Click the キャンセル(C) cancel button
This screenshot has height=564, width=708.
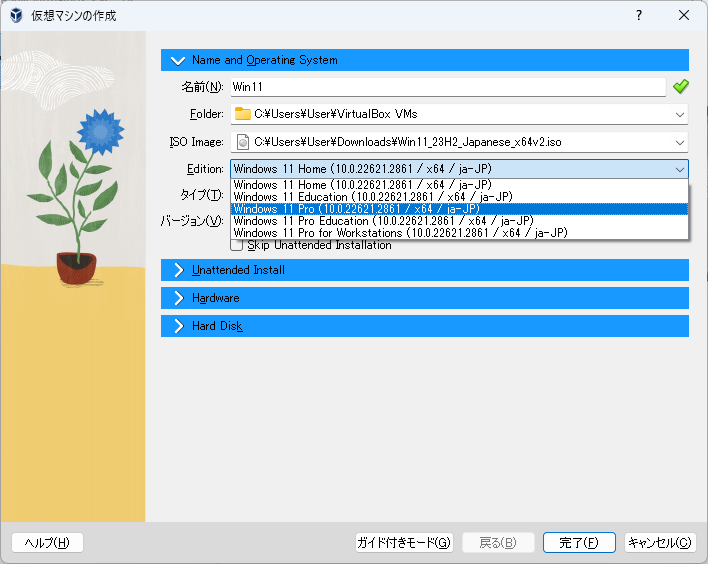(660, 542)
